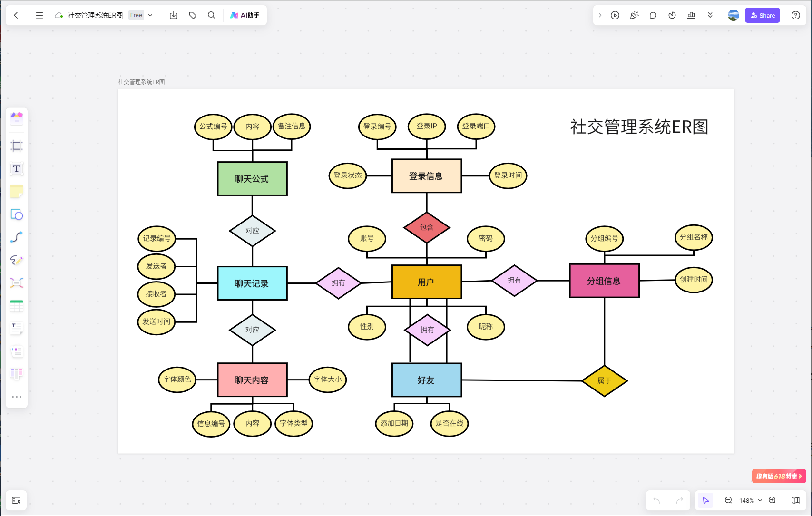The height and width of the screenshot is (516, 812).
Task: Select the 登录信息 entity box
Action: point(427,176)
